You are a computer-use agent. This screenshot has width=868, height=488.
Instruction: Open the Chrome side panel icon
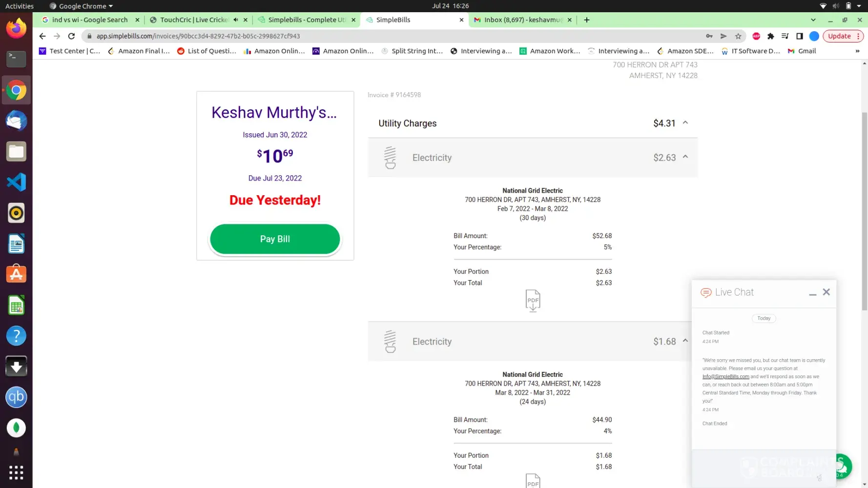799,36
